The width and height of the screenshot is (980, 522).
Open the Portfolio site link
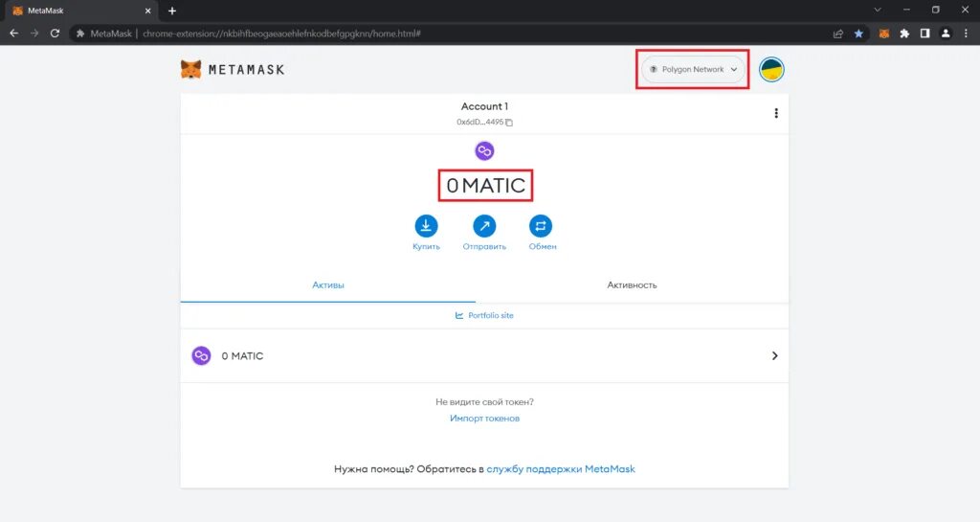click(x=484, y=316)
